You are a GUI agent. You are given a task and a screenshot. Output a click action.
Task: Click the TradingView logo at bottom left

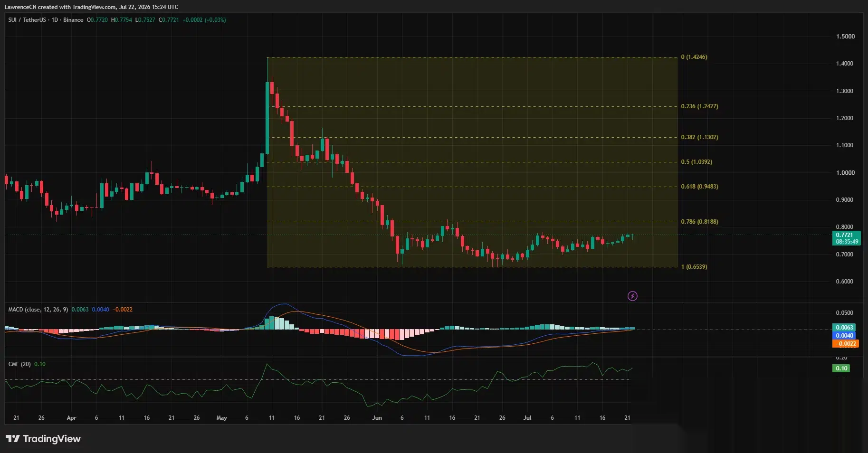(43, 439)
